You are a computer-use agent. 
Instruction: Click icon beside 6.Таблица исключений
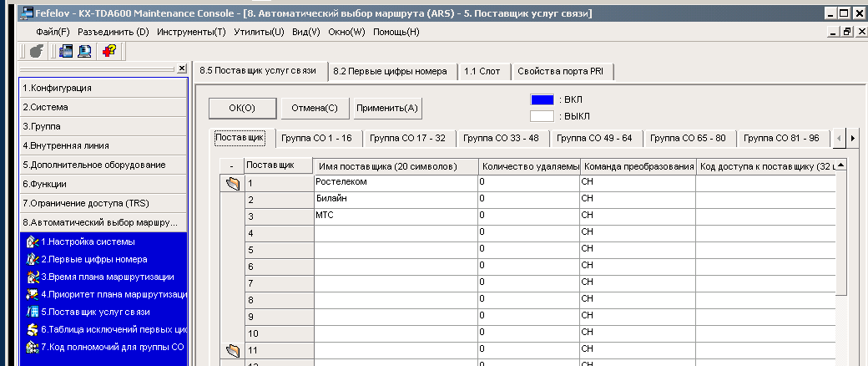[33, 329]
